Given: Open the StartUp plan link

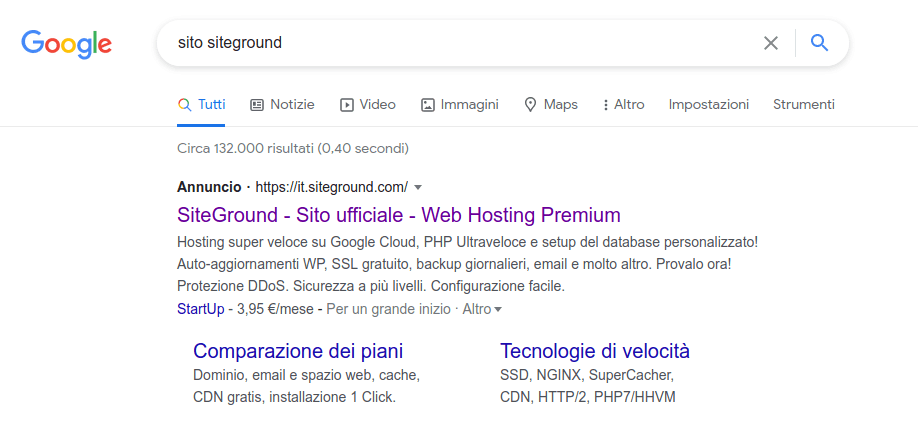Looking at the screenshot, I should point(200,309).
